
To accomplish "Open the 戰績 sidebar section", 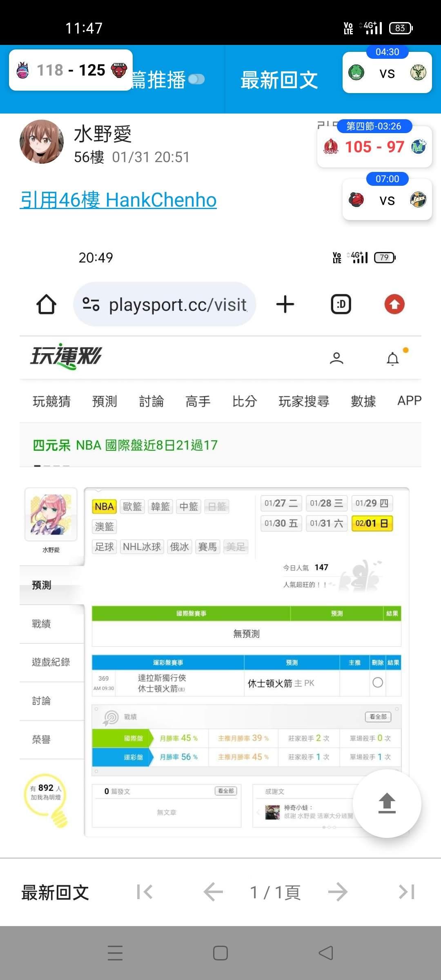I will [52, 624].
